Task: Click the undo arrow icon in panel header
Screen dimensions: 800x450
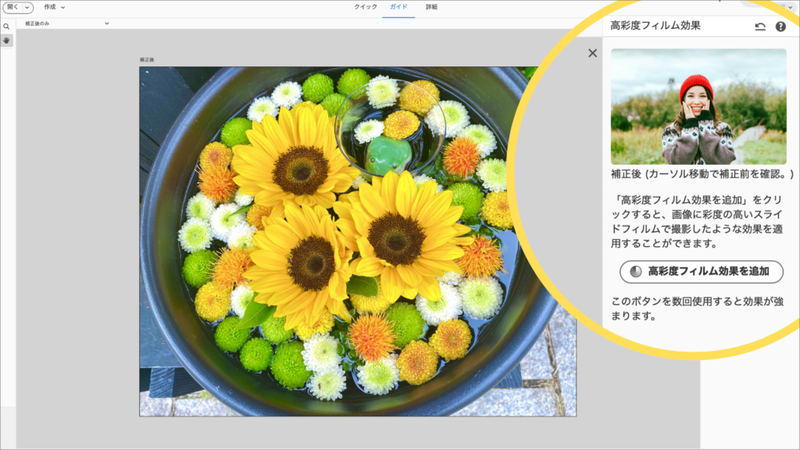Action: pyautogui.click(x=760, y=27)
